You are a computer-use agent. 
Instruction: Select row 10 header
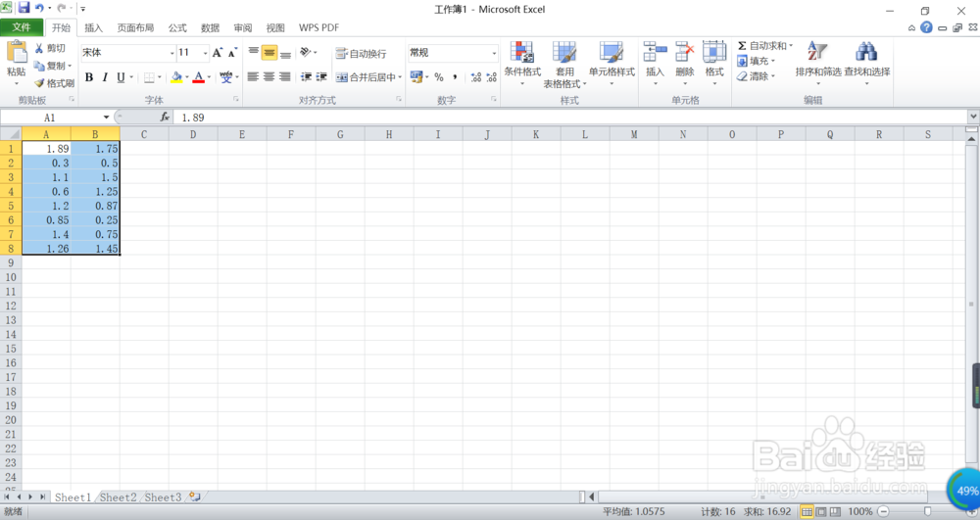click(11, 277)
